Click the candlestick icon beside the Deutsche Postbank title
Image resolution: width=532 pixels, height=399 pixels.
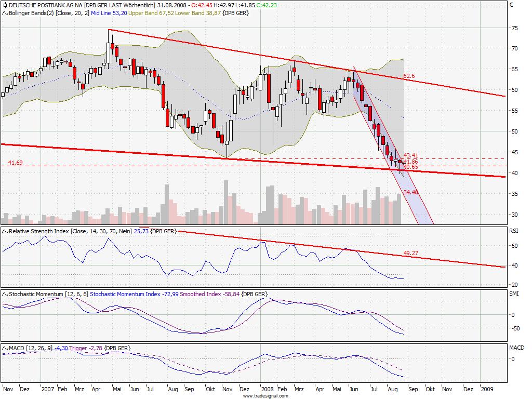5,4
